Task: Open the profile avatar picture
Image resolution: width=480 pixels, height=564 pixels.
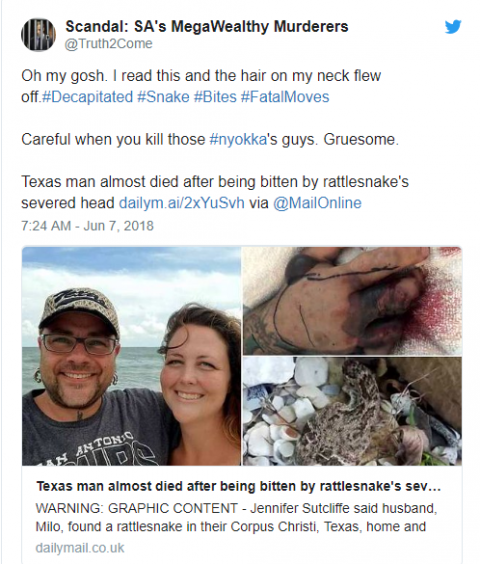Action: pos(38,35)
